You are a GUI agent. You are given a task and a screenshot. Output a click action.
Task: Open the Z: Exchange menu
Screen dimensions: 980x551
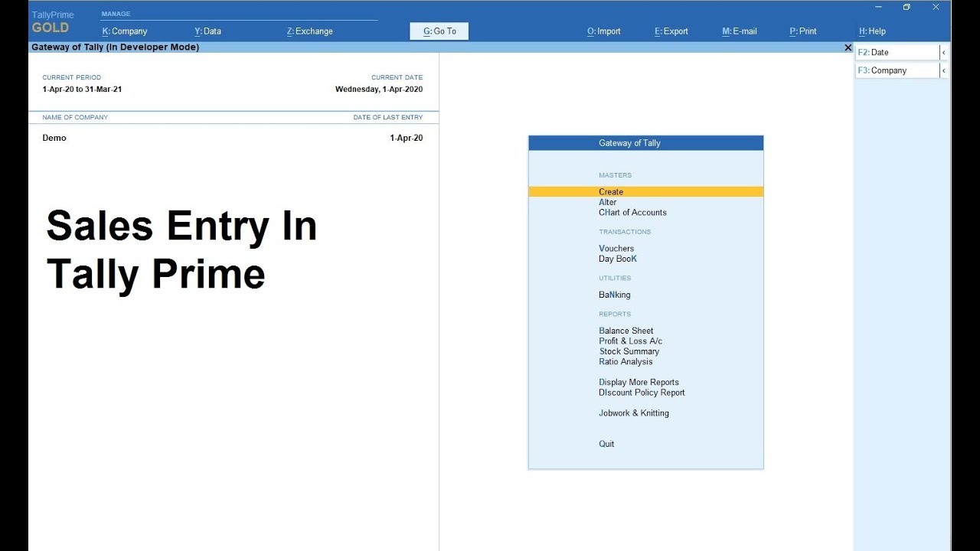click(310, 31)
